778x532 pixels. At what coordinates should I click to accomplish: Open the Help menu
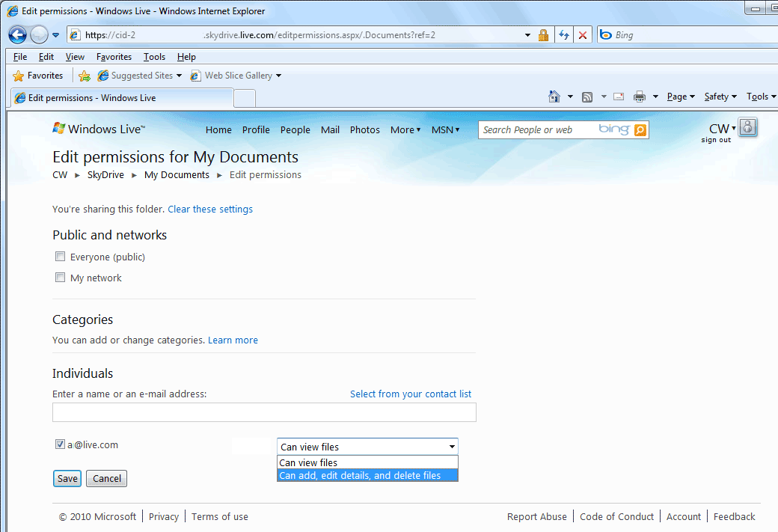click(186, 57)
